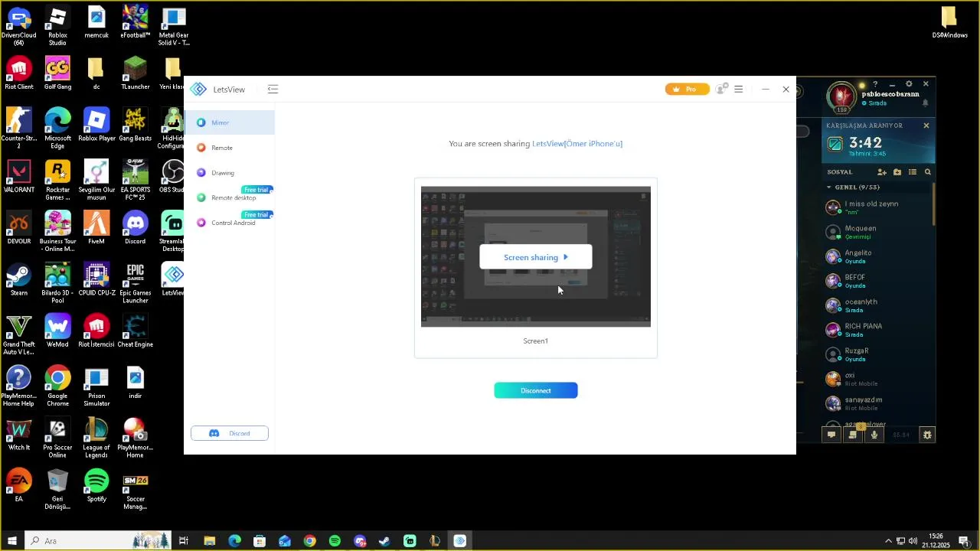
Task: Collapse the LetsView sidebar with the list icon
Action: [x=273, y=90]
